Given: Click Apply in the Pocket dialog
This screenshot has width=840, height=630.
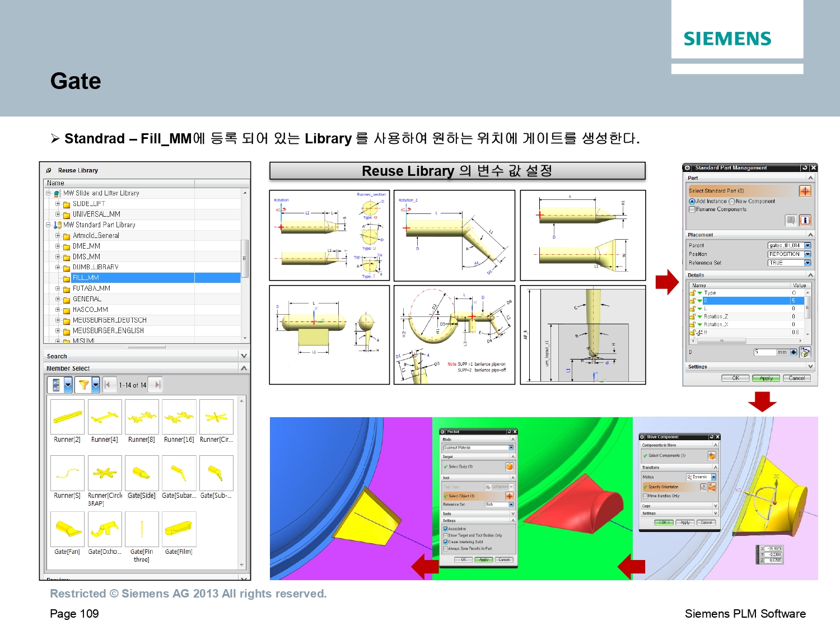Looking at the screenshot, I should coord(484,559).
